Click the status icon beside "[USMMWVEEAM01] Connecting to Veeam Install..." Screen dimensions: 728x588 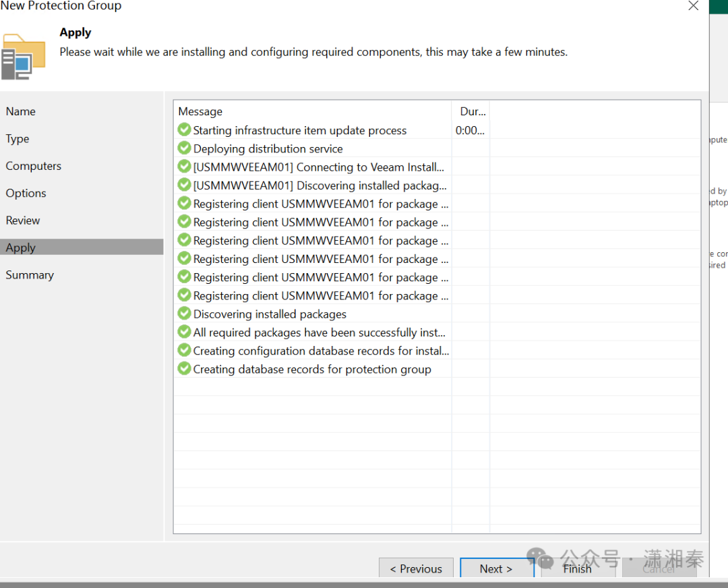point(183,167)
